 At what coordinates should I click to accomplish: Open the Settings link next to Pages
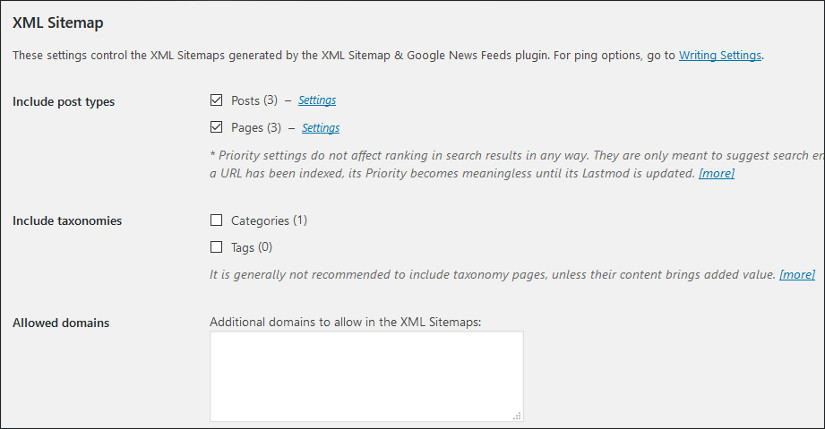coord(321,128)
